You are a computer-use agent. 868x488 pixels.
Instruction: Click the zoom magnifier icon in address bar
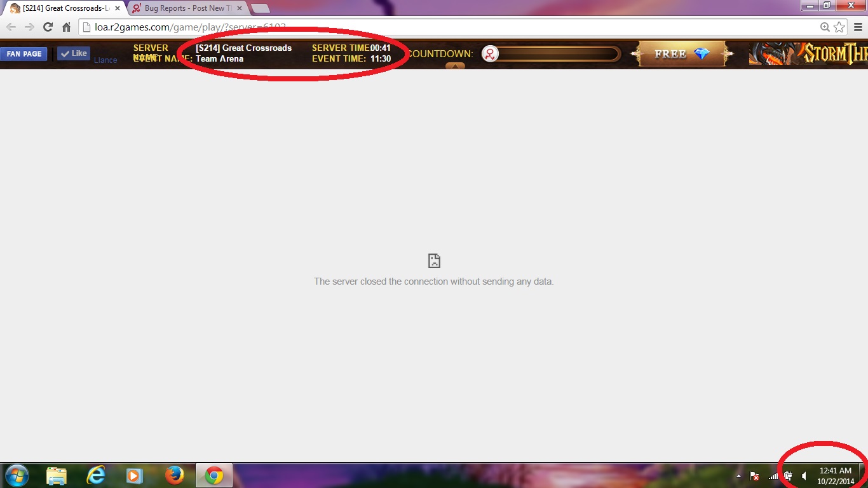825,27
